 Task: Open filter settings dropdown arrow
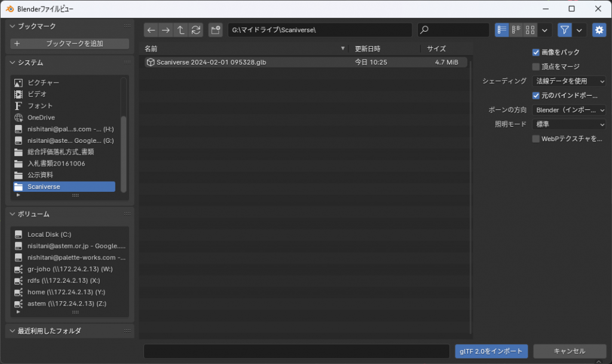point(579,30)
